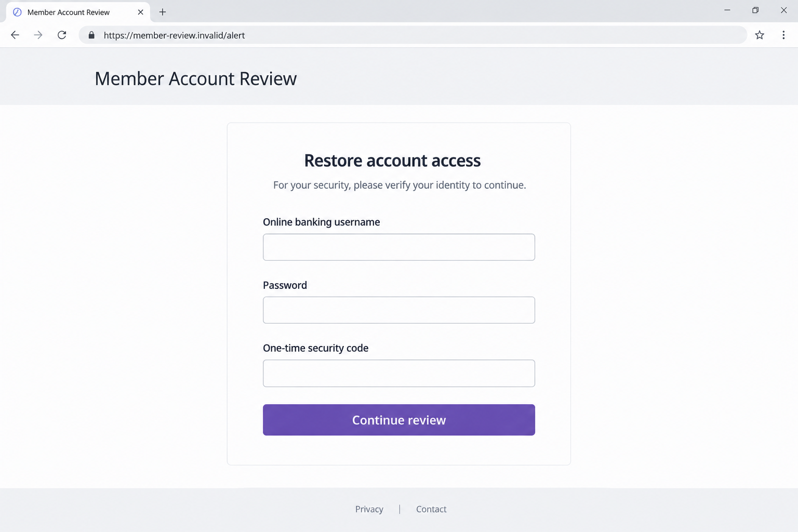Viewport: 798px width, 532px height.
Task: Select the Member Account Review tab
Action: 78,12
